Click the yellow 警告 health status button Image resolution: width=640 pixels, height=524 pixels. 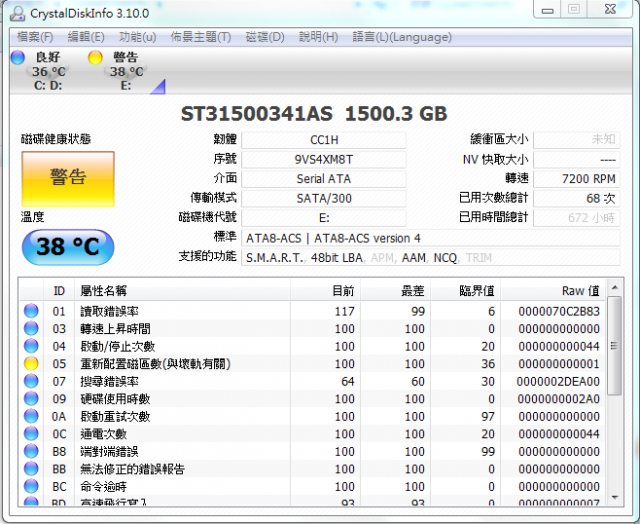click(68, 179)
